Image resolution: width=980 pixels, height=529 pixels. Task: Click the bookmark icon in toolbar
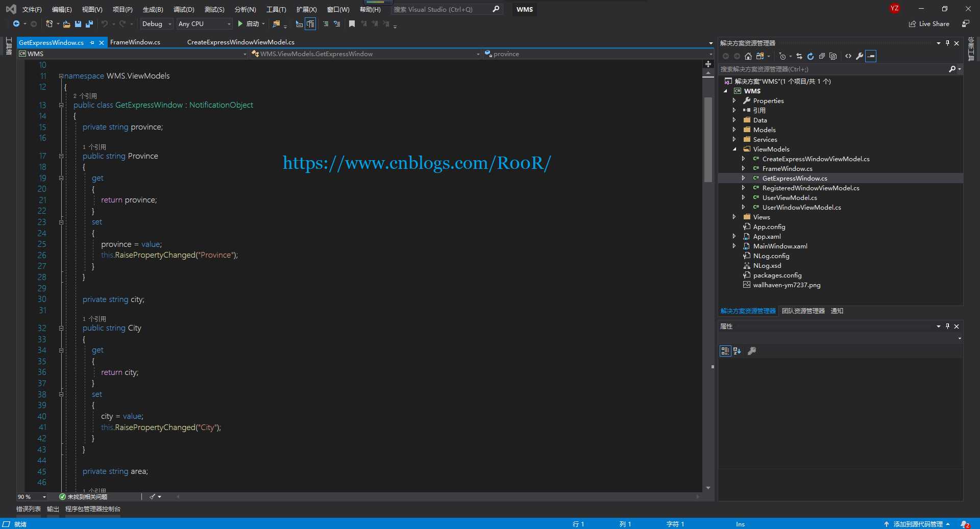352,24
